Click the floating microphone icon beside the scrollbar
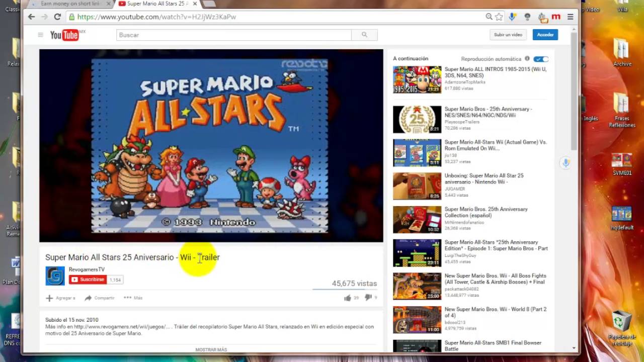644x362 pixels. click(566, 163)
